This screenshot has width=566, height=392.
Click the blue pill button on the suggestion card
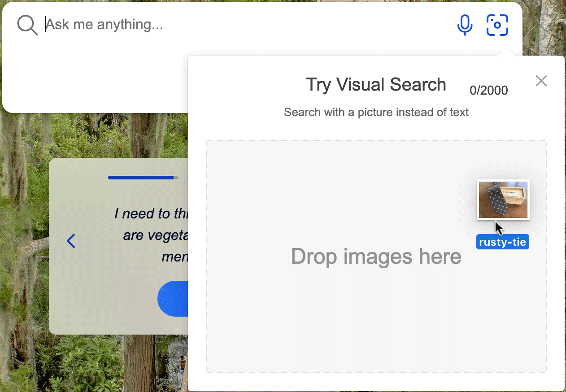pyautogui.click(x=173, y=299)
